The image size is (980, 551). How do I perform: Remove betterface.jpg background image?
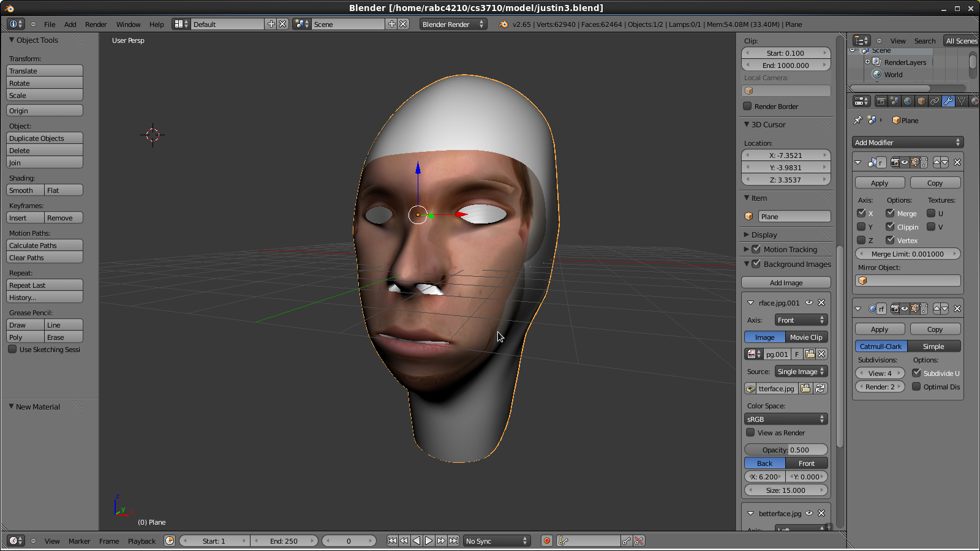821,513
